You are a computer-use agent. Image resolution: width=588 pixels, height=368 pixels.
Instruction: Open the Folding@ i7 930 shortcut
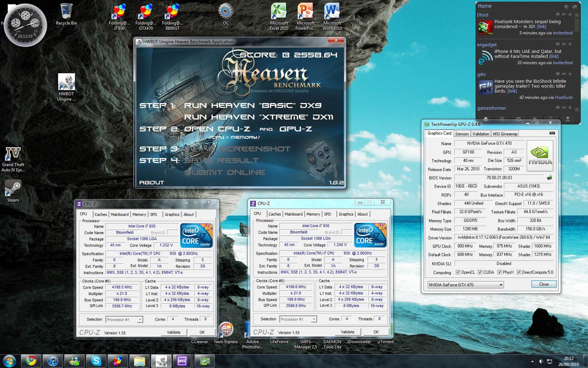tap(119, 17)
